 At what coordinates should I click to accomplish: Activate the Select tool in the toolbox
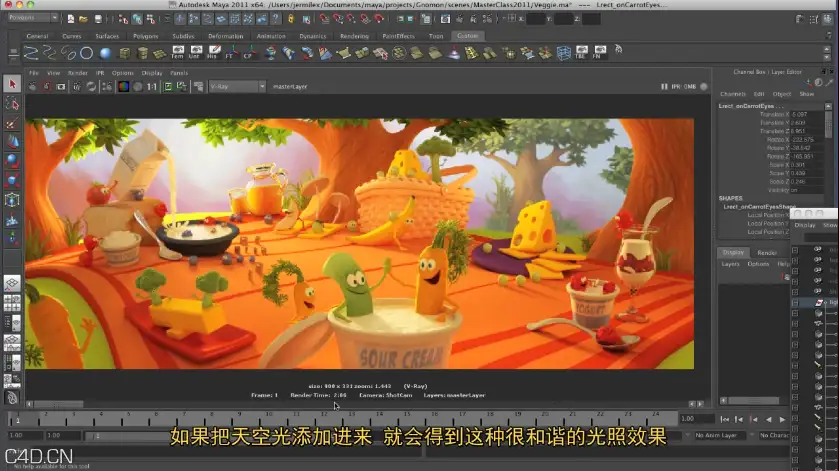pos(12,84)
